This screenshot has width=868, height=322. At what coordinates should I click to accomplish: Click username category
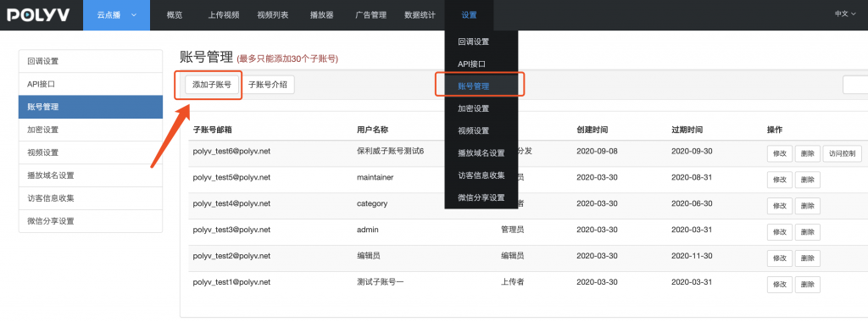[372, 203]
